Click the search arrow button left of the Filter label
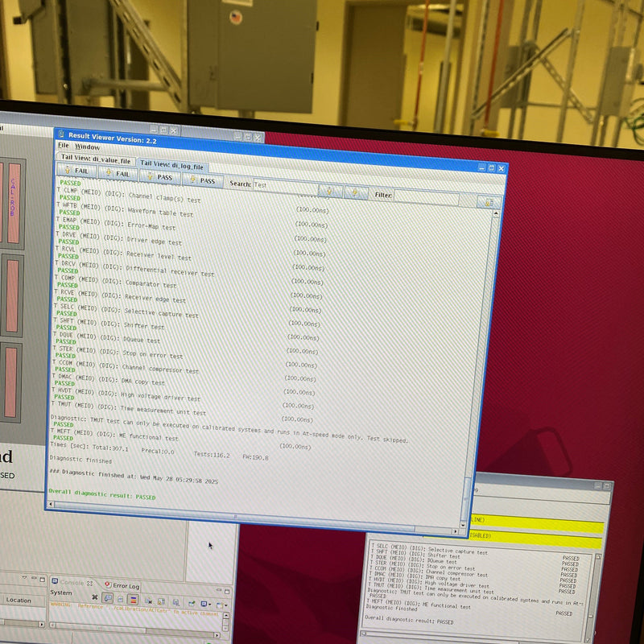Screen dimensions: 644x644 356,192
